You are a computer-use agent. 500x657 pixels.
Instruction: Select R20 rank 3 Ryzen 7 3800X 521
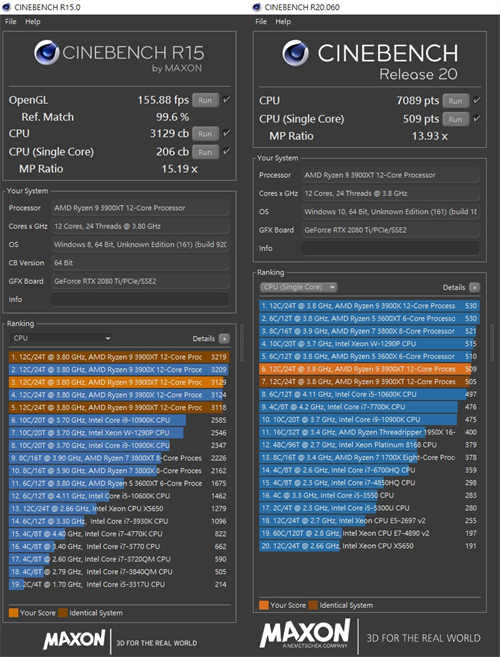coord(369,331)
